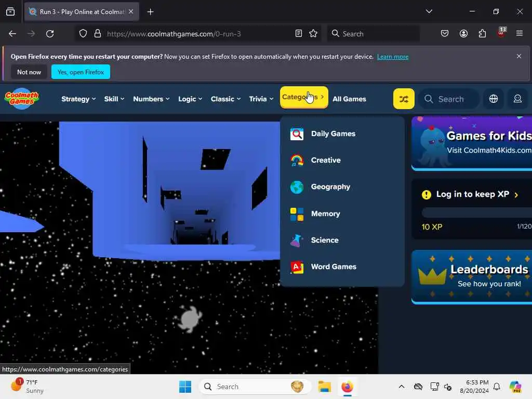Bookmark this page with star icon

313,34
